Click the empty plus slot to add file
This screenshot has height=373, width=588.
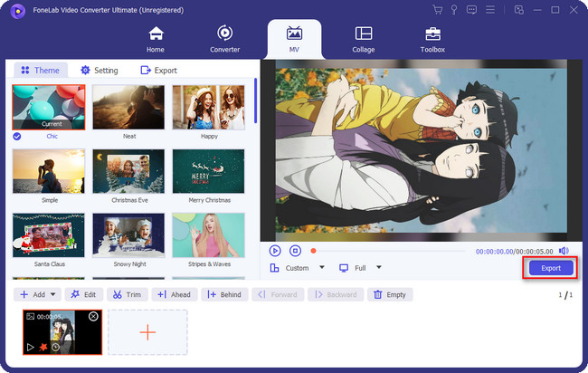click(x=147, y=332)
